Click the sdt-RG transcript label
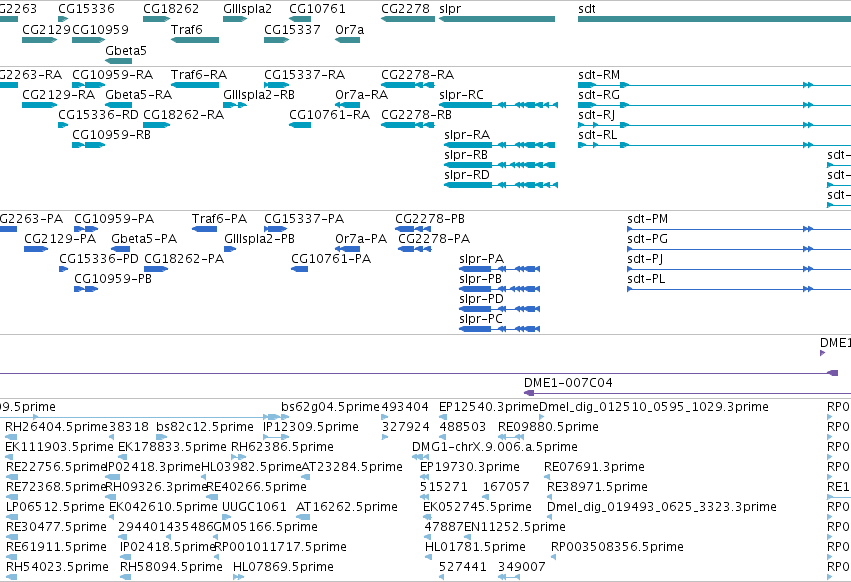Image resolution: width=851 pixels, height=582 pixels. 599,95
